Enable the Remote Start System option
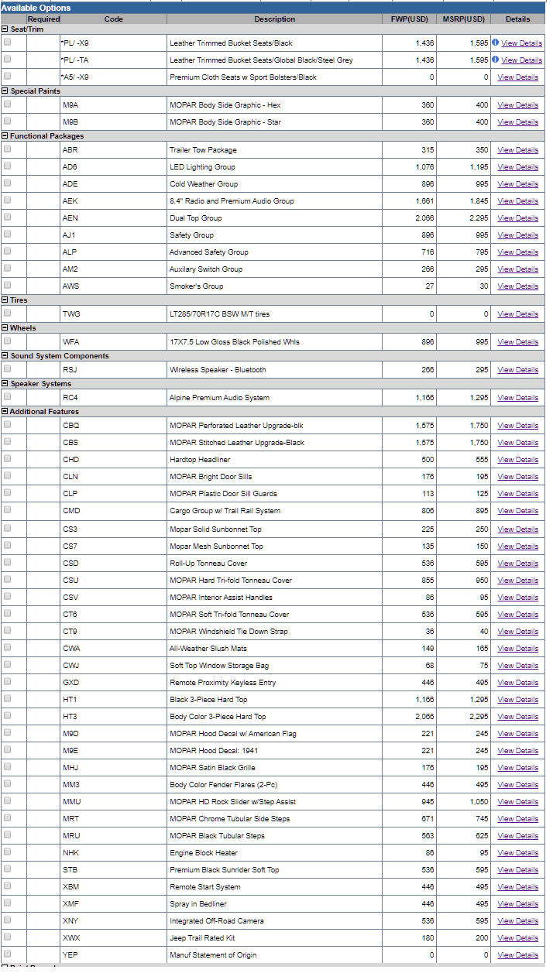The height and width of the screenshot is (980, 553). (7, 886)
